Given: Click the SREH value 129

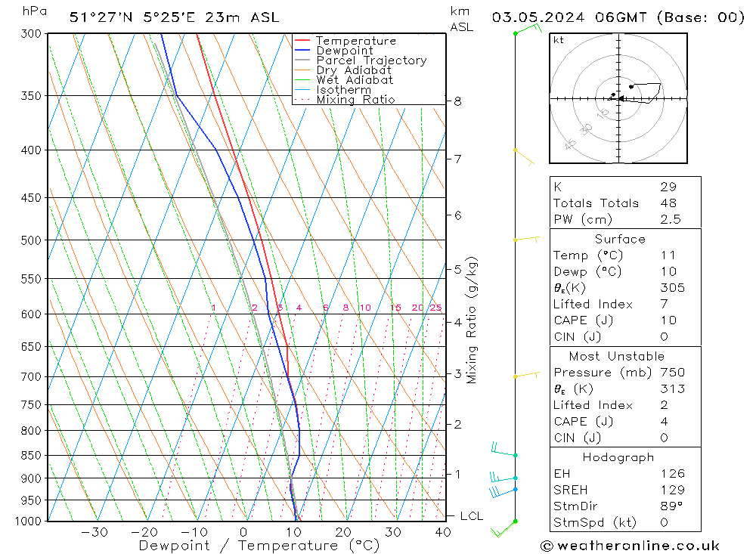Looking at the screenshot, I should (673, 491).
